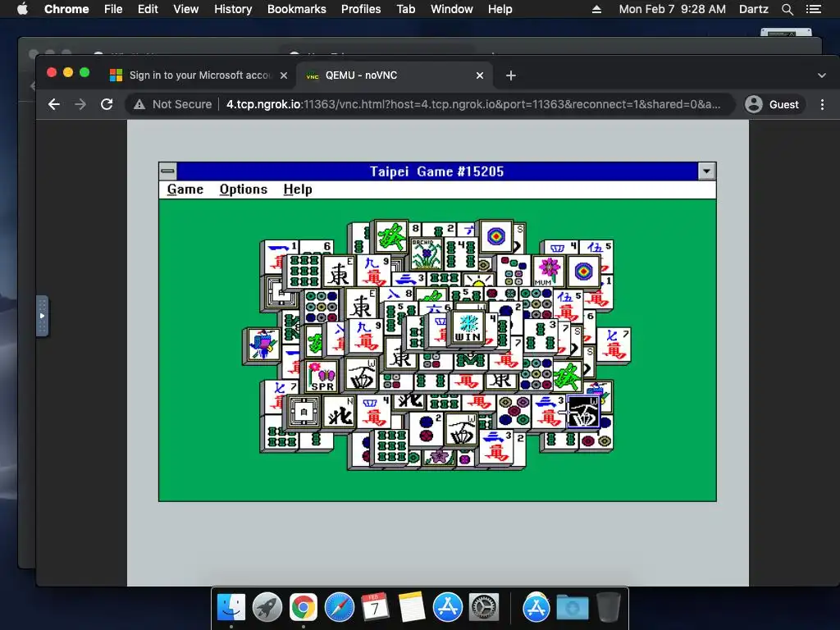Select the WIN season tile
The image size is (840, 630).
(x=468, y=326)
